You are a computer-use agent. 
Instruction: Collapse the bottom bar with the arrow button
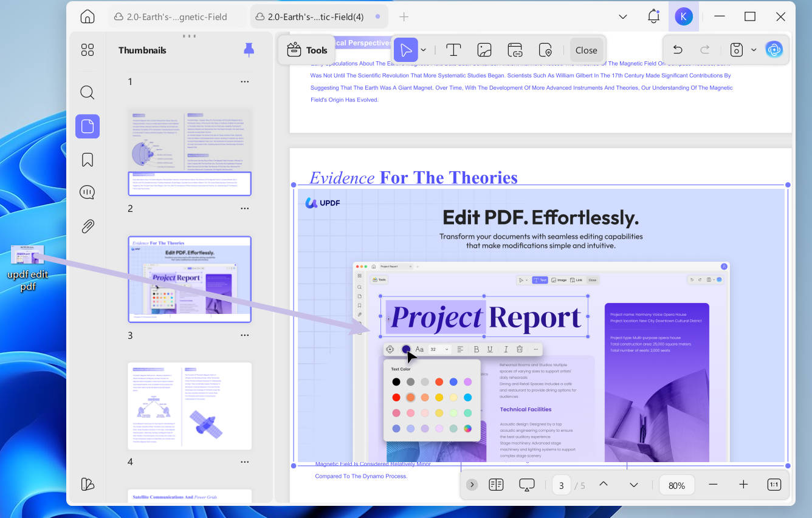click(472, 485)
